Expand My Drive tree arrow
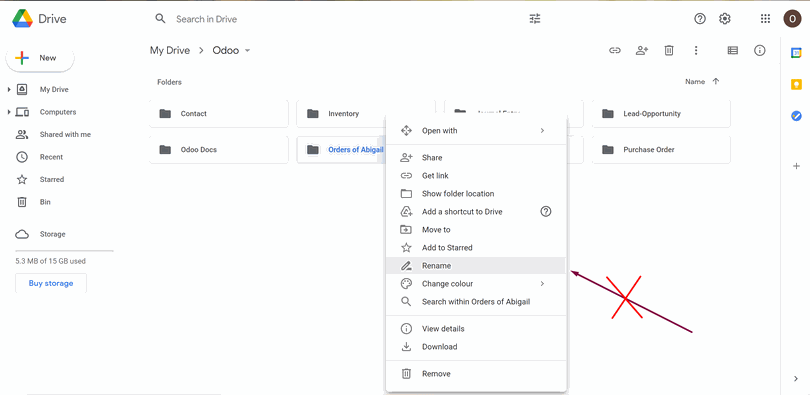 pos(9,90)
